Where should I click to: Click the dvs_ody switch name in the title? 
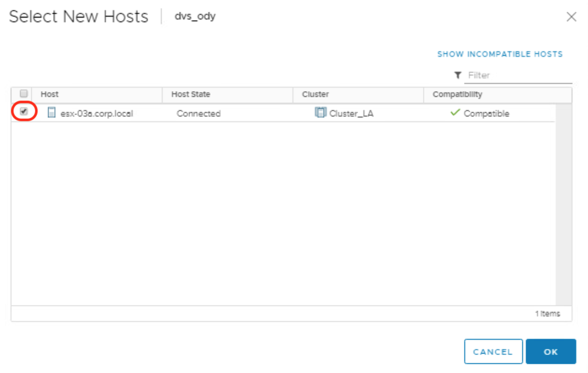coord(195,16)
